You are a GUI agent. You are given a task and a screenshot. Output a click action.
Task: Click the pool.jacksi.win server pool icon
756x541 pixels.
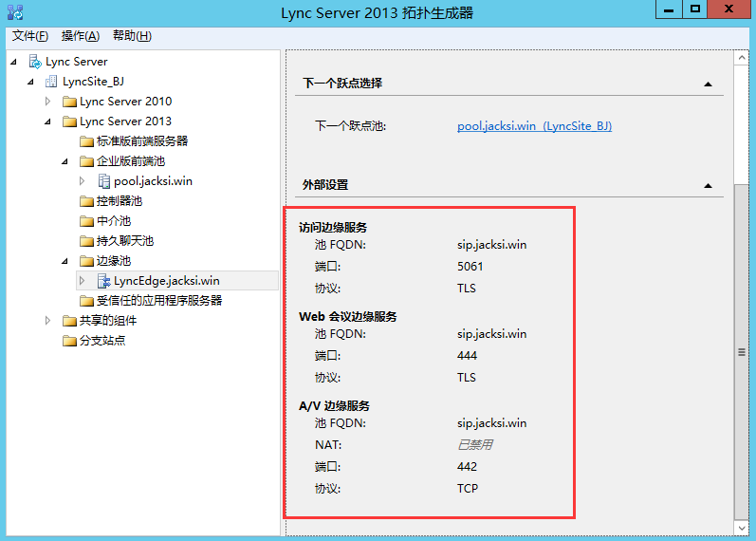[103, 181]
